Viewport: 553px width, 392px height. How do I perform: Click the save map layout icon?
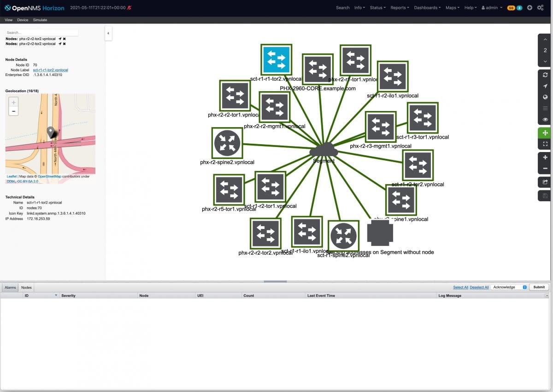click(x=545, y=195)
